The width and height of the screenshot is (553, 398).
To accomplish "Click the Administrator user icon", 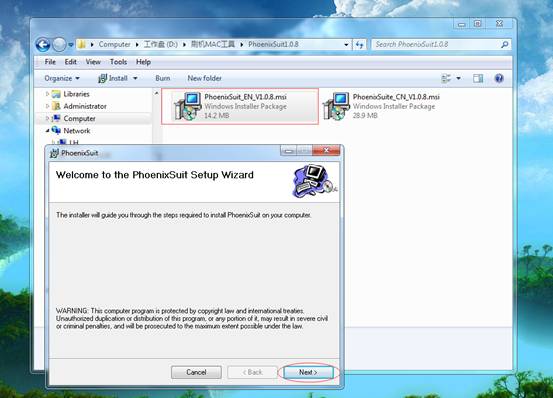I will coord(56,106).
